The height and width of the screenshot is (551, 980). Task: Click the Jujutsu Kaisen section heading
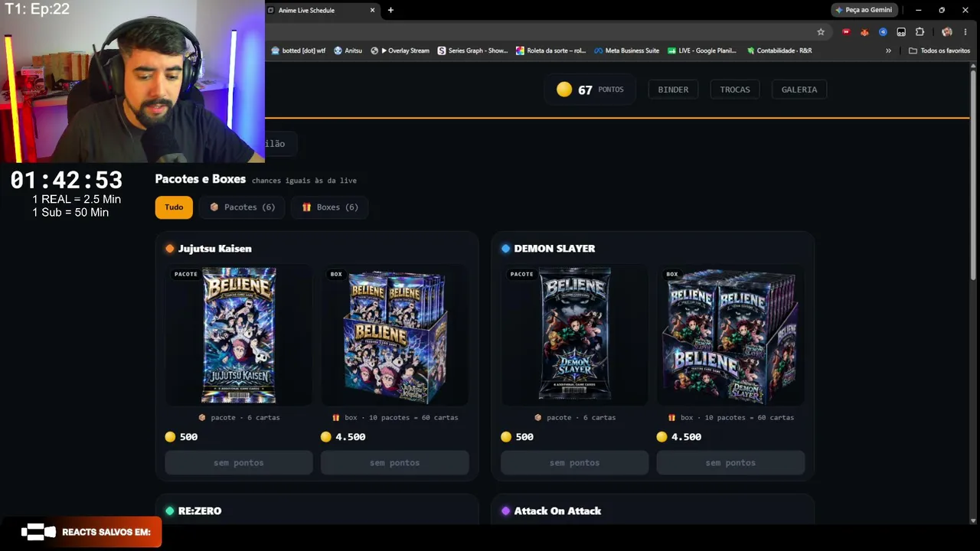tap(215, 249)
